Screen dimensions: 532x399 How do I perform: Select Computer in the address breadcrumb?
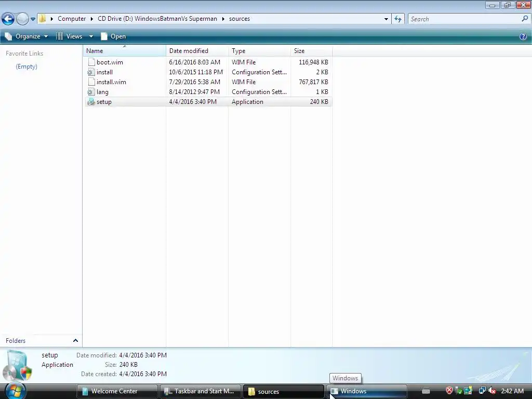(x=72, y=19)
